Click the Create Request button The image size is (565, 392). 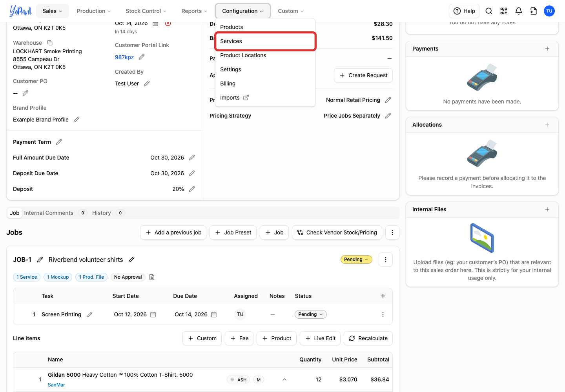[363, 75]
